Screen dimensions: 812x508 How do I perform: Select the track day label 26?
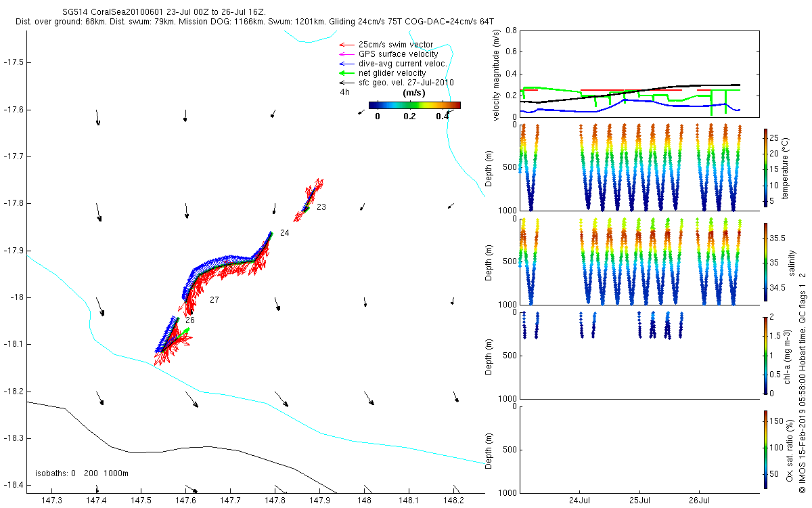[190, 320]
